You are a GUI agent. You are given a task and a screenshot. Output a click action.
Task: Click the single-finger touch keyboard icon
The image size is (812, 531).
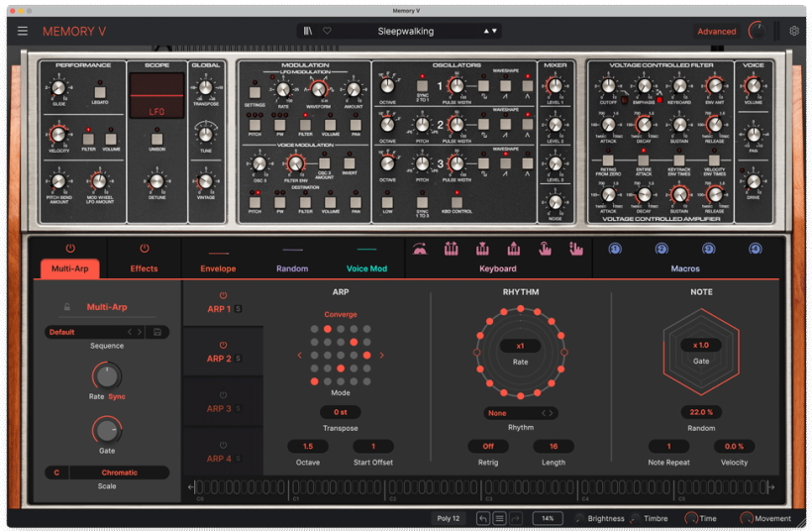(545, 250)
